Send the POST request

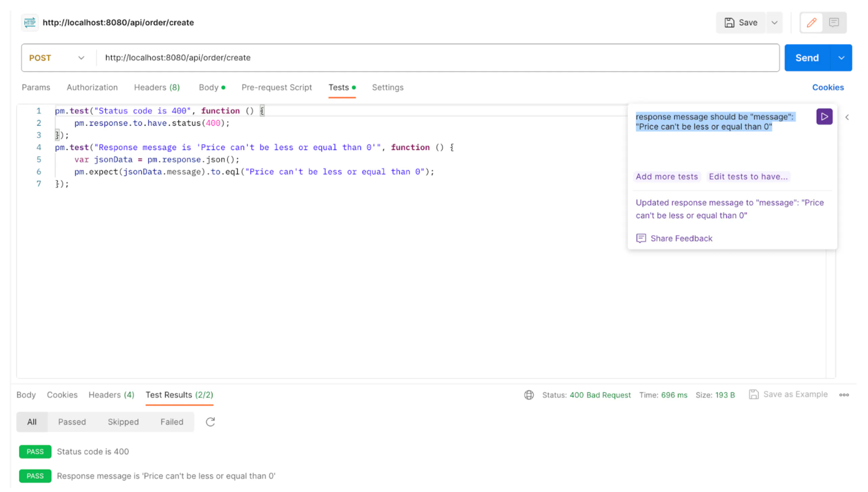806,57
